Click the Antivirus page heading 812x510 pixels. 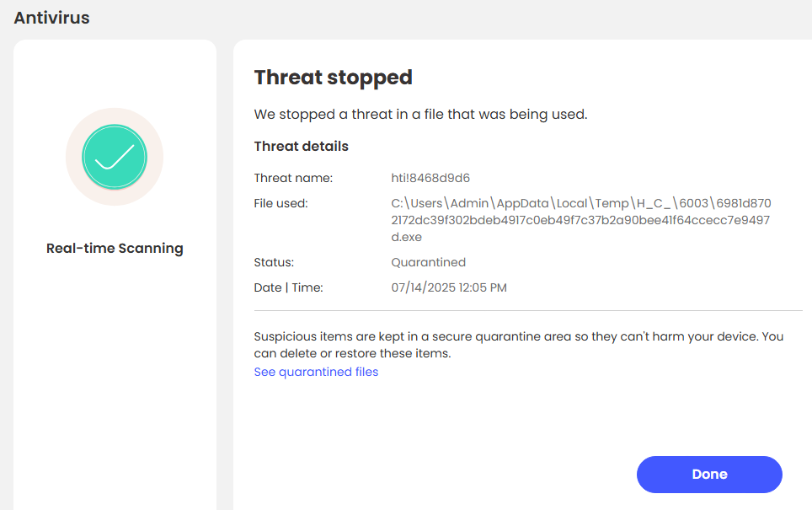[x=51, y=18]
